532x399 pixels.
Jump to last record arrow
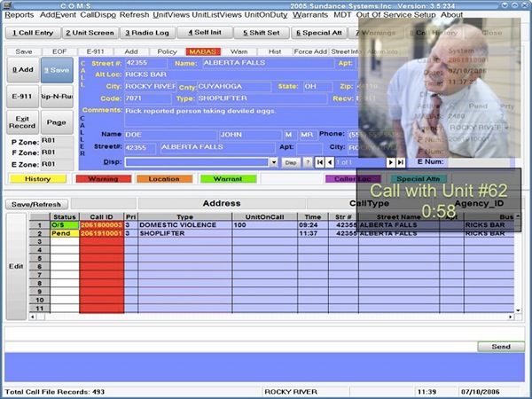click(401, 162)
